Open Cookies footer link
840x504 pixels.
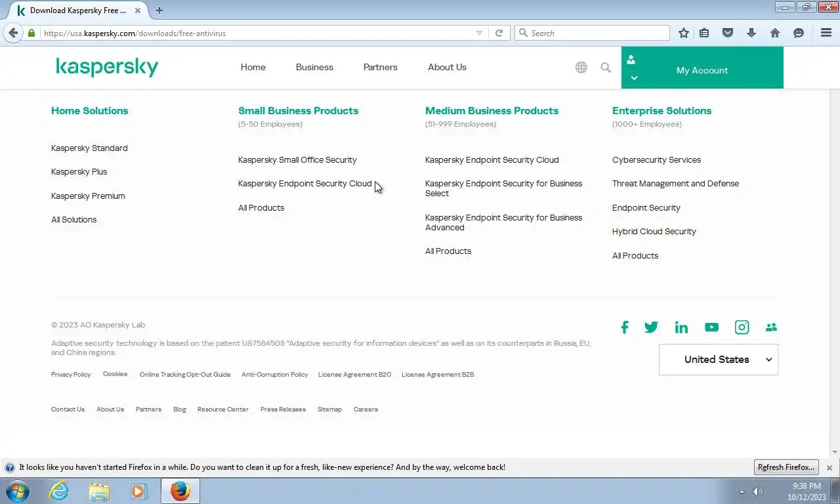point(115,374)
